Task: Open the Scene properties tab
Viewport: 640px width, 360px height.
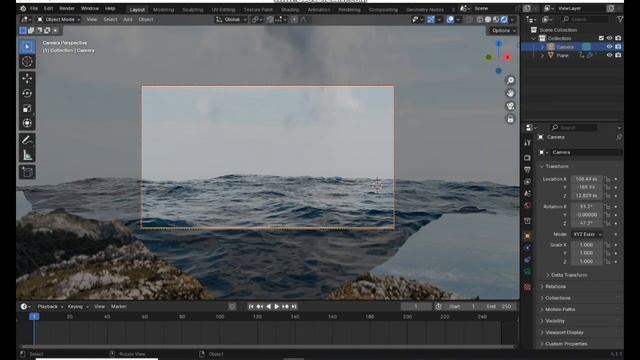Action: pyautogui.click(x=527, y=193)
